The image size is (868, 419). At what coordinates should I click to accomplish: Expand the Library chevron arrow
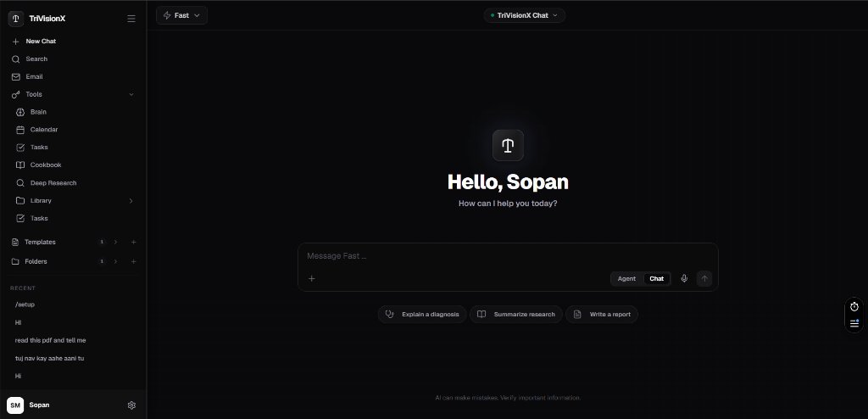[x=131, y=201]
